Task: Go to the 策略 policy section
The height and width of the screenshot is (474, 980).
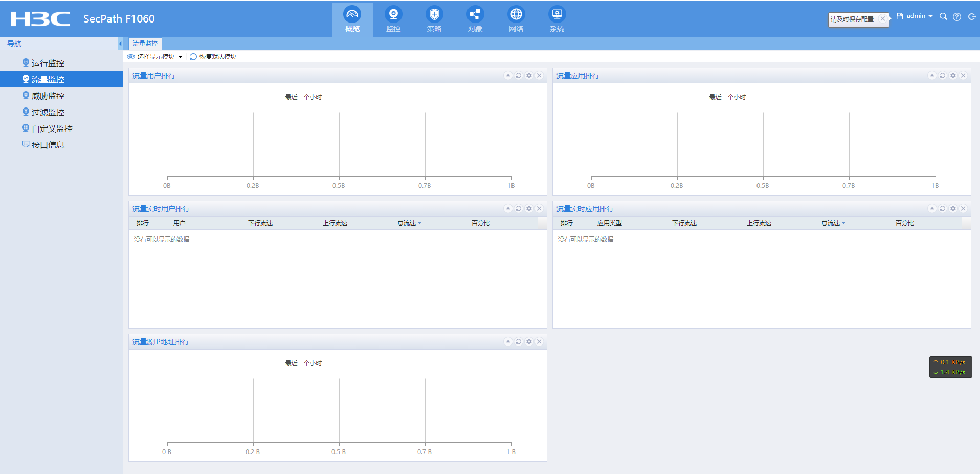Action: [x=434, y=19]
